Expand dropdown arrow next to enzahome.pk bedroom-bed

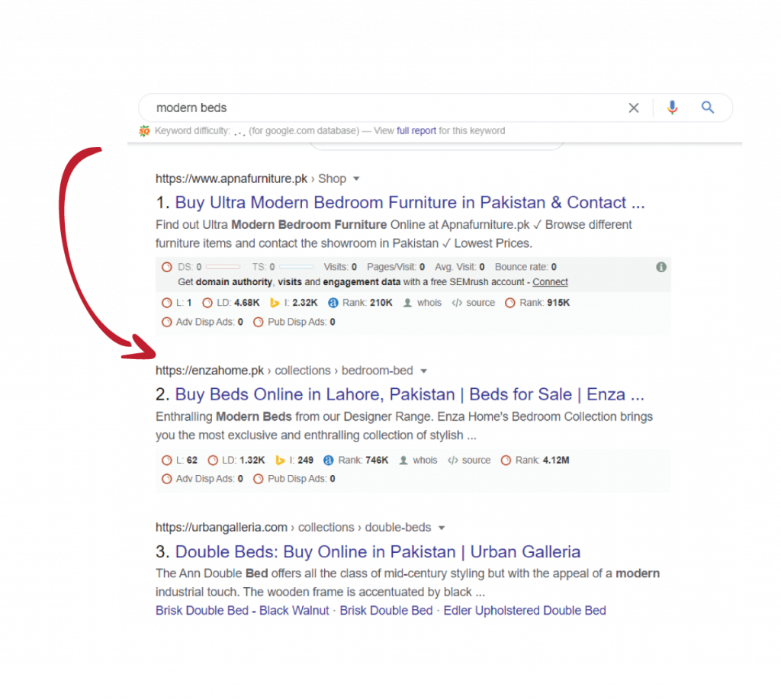424,371
